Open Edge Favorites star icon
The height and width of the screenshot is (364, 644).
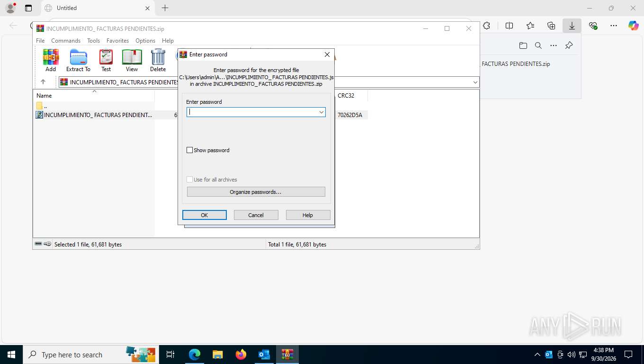530,26
